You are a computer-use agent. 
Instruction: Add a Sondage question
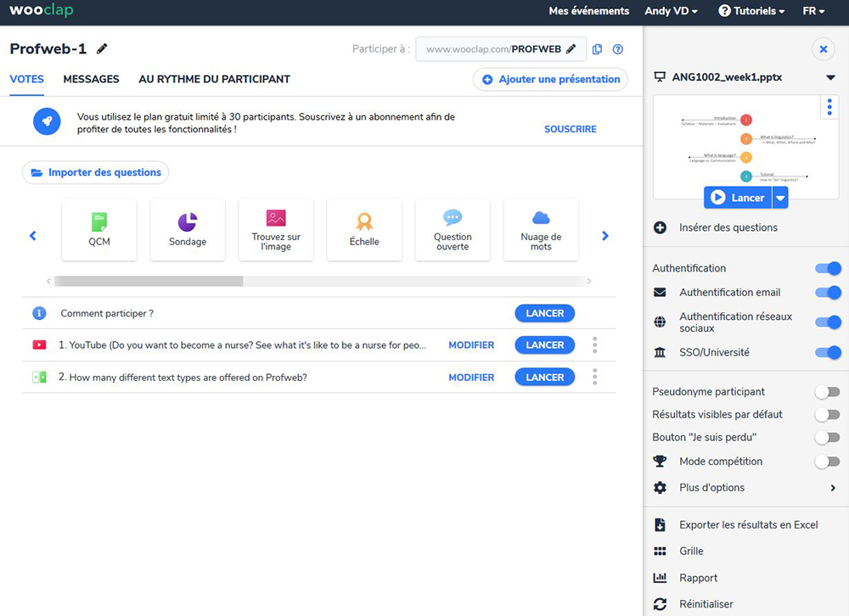188,229
